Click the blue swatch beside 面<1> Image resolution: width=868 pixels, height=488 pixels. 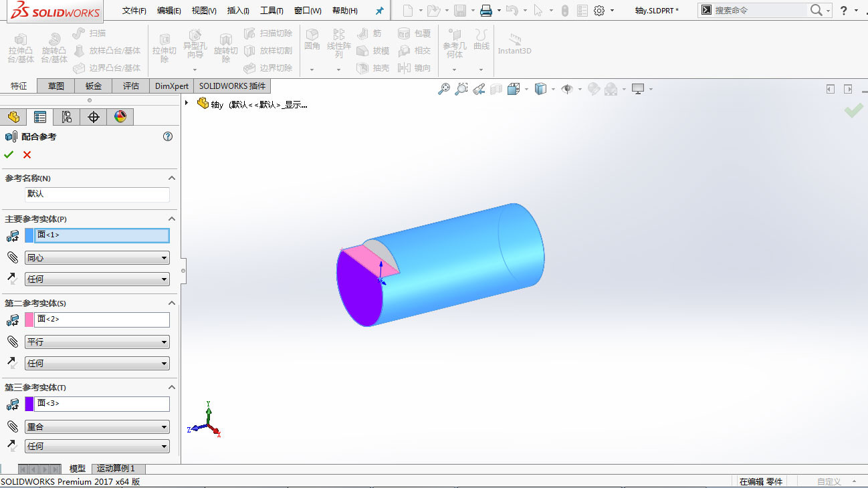click(29, 235)
